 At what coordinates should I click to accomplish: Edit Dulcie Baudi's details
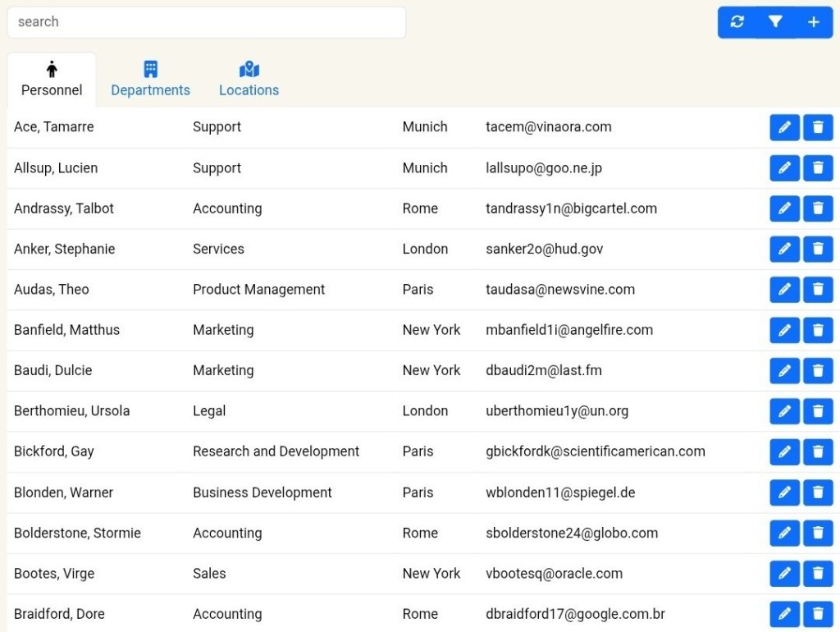[x=784, y=371]
